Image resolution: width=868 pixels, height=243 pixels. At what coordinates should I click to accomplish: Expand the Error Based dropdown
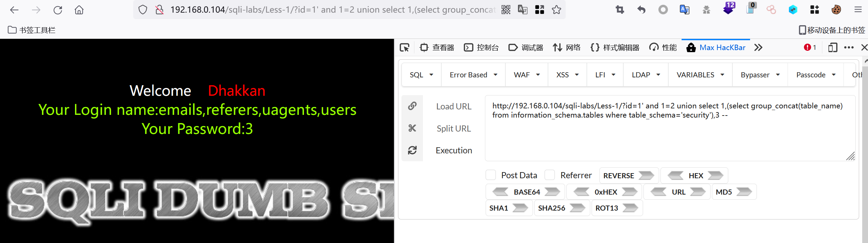click(x=473, y=75)
